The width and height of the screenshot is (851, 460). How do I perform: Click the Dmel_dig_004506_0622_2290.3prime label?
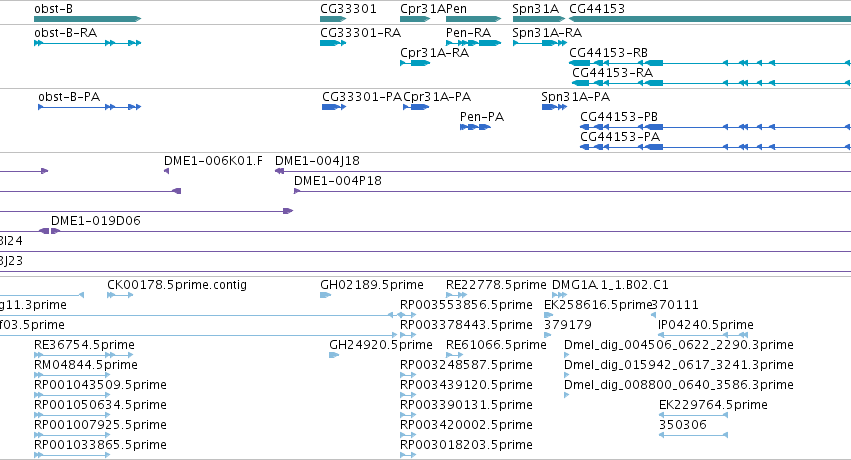[678, 345]
